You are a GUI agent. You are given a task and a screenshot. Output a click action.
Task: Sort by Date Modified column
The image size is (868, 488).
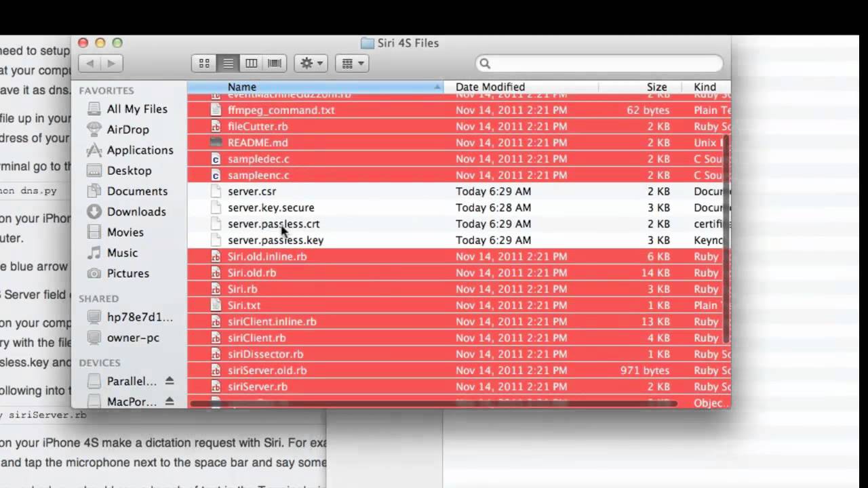(x=521, y=87)
